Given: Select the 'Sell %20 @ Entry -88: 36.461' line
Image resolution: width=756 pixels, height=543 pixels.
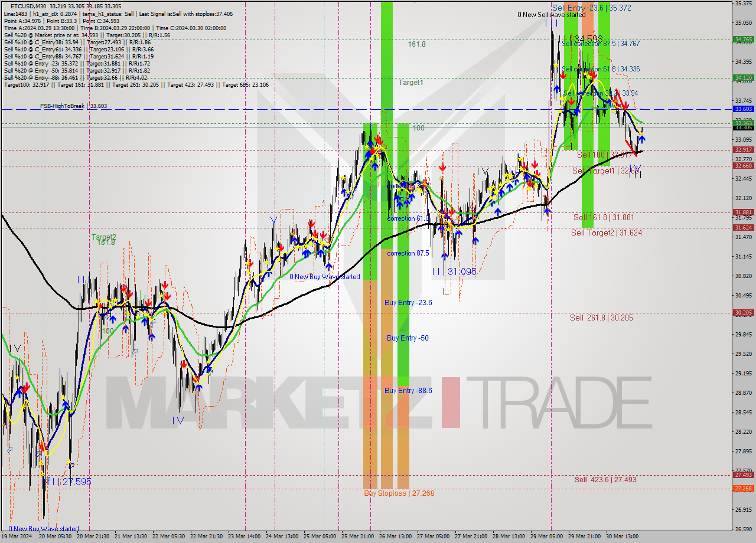Looking at the screenshot, I should tap(75, 77).
